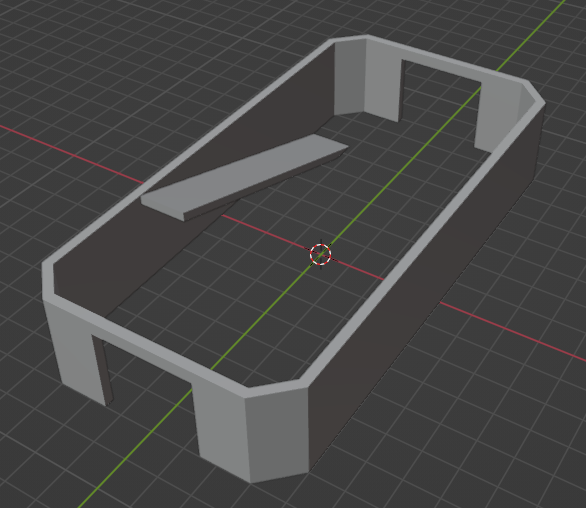586x508 pixels.
Task: Click the front chamfered corner pillar of the frame
Action: pyautogui.click(x=277, y=435)
